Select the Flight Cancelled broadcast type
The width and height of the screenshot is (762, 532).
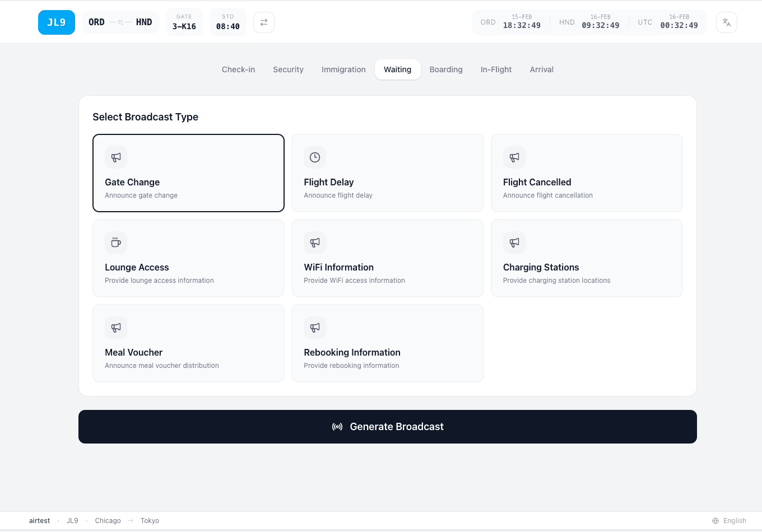(587, 173)
